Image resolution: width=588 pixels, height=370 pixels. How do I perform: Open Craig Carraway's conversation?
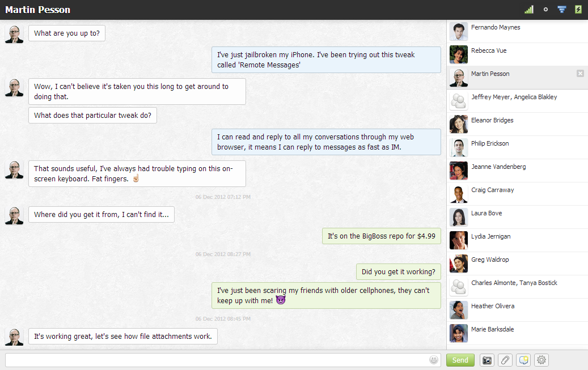pos(492,190)
